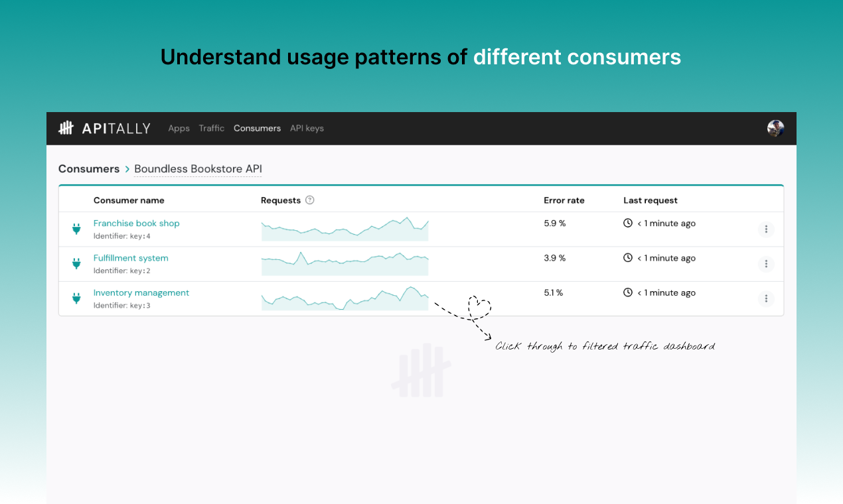
Task: Click the Fulfillment system requests sparkline
Action: point(345,263)
